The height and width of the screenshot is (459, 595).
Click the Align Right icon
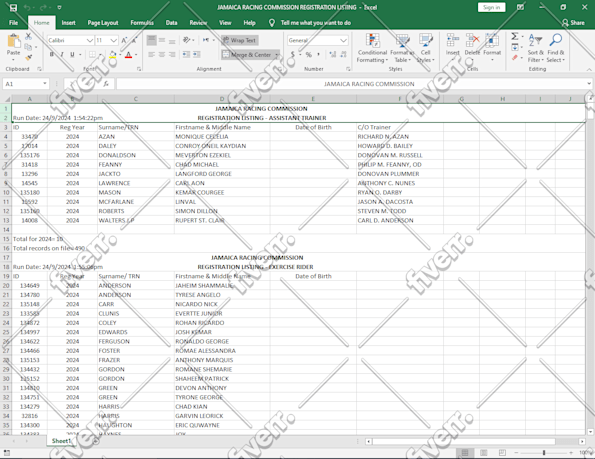[172, 55]
